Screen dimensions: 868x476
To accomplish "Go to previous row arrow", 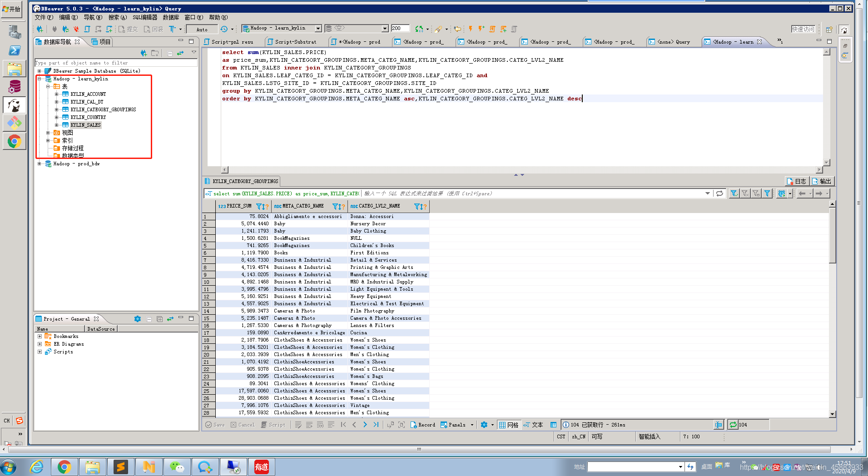I will tap(354, 425).
